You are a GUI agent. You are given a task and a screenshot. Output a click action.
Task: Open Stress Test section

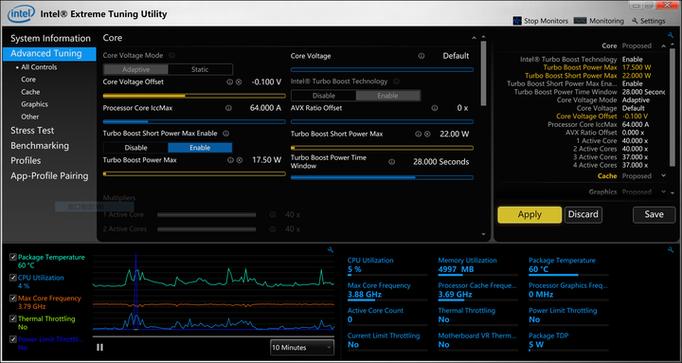tap(32, 130)
